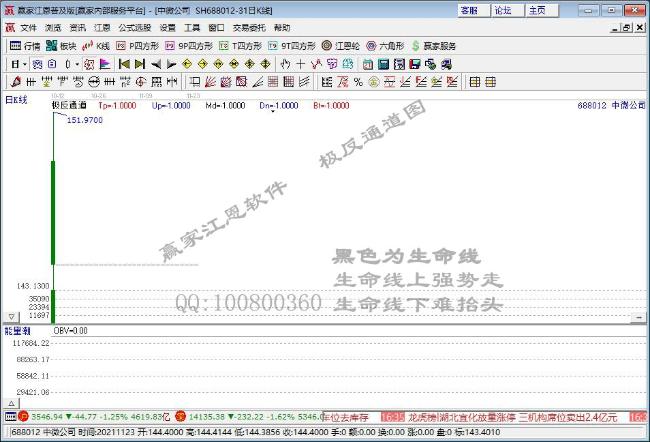Click the first yellow table grid icon
The height and width of the screenshot is (442, 650).
point(475,82)
